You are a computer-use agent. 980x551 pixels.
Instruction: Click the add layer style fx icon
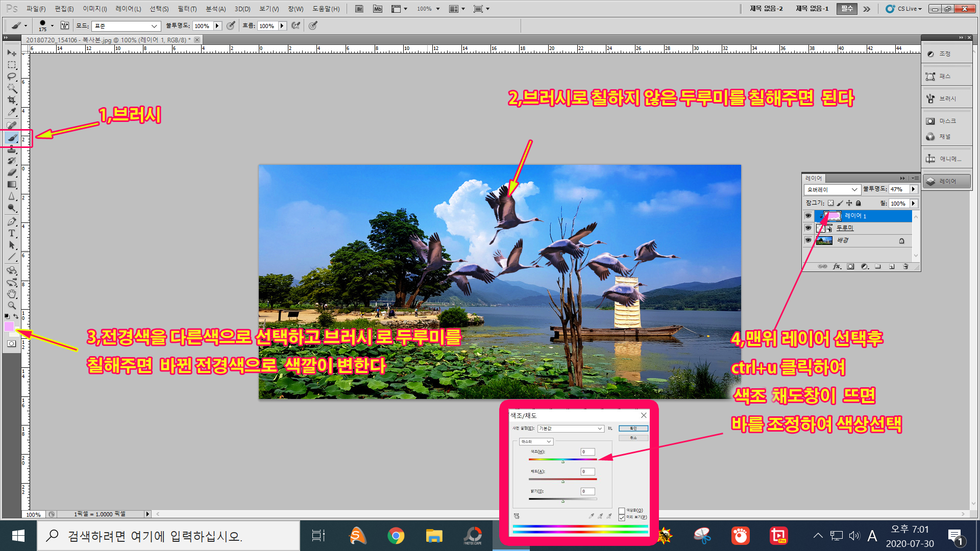pyautogui.click(x=837, y=266)
